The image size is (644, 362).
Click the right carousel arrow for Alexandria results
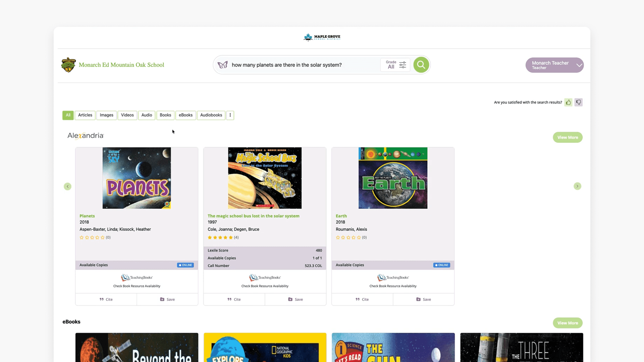(577, 186)
